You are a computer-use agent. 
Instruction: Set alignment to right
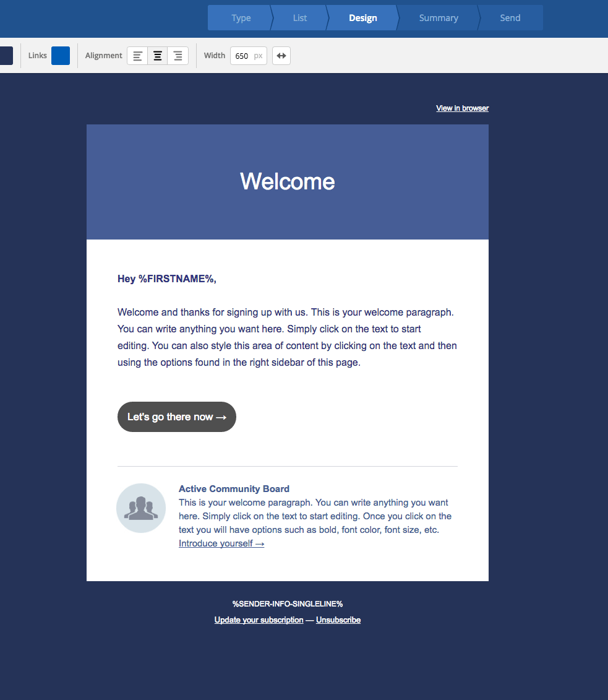pyautogui.click(x=178, y=56)
